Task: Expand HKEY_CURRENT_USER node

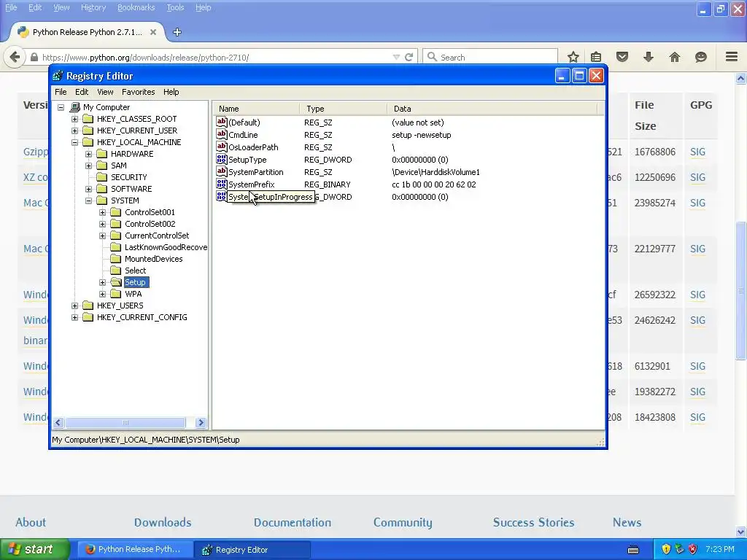Action: pyautogui.click(x=75, y=131)
